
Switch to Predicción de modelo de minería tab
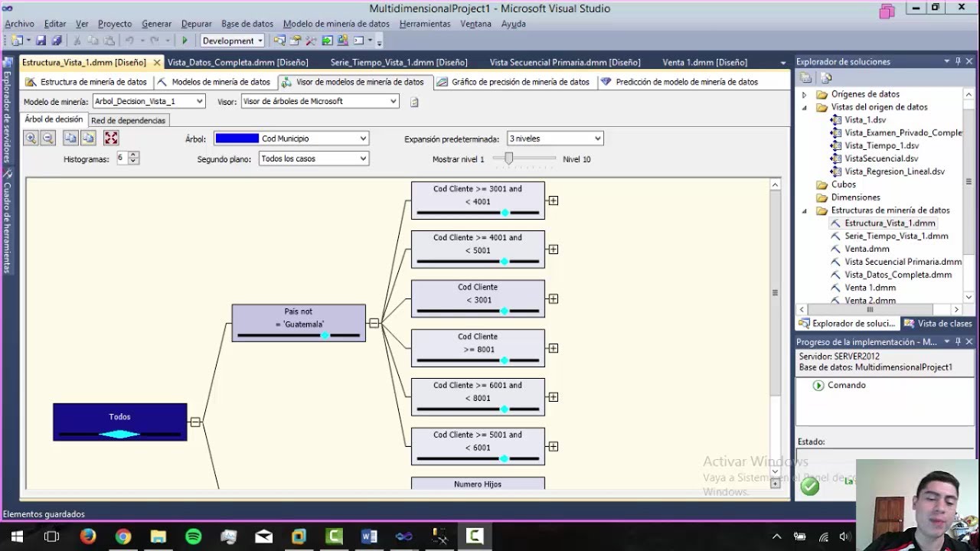pos(679,82)
